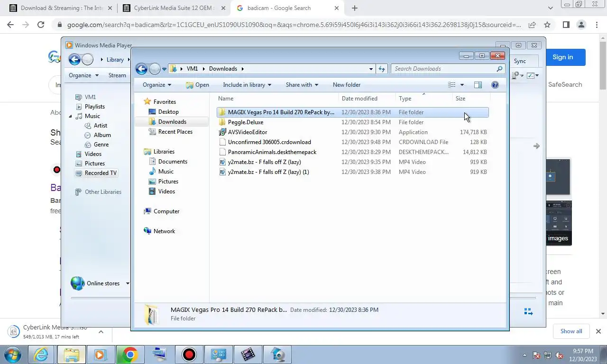Image resolution: width=607 pixels, height=364 pixels.
Task: Open the recent pages dropdown arrow in Explorer
Action: pyautogui.click(x=164, y=69)
